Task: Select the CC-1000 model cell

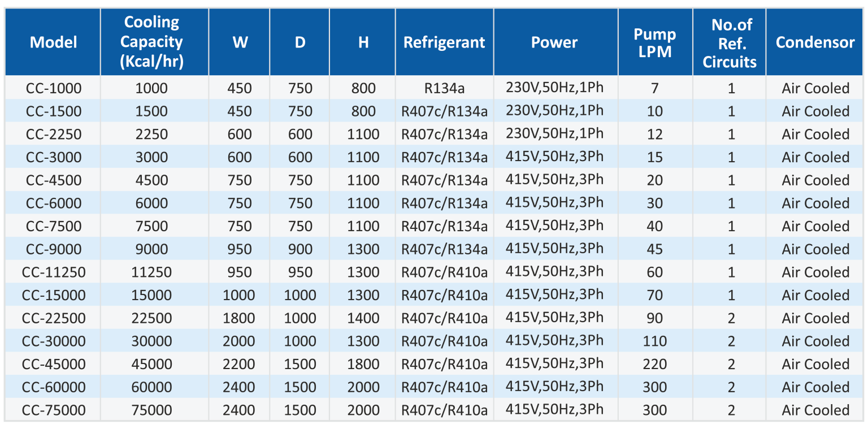Action: (53, 88)
